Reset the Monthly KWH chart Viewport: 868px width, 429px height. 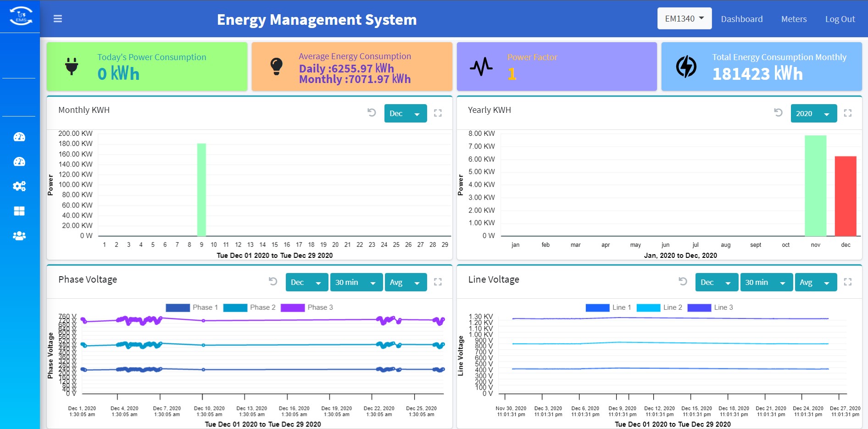pos(372,113)
